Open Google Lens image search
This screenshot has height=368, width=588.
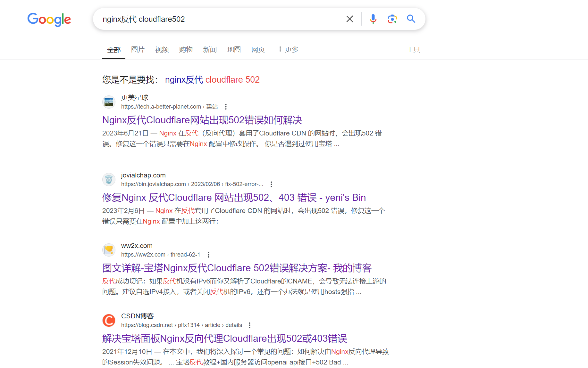tap(392, 19)
